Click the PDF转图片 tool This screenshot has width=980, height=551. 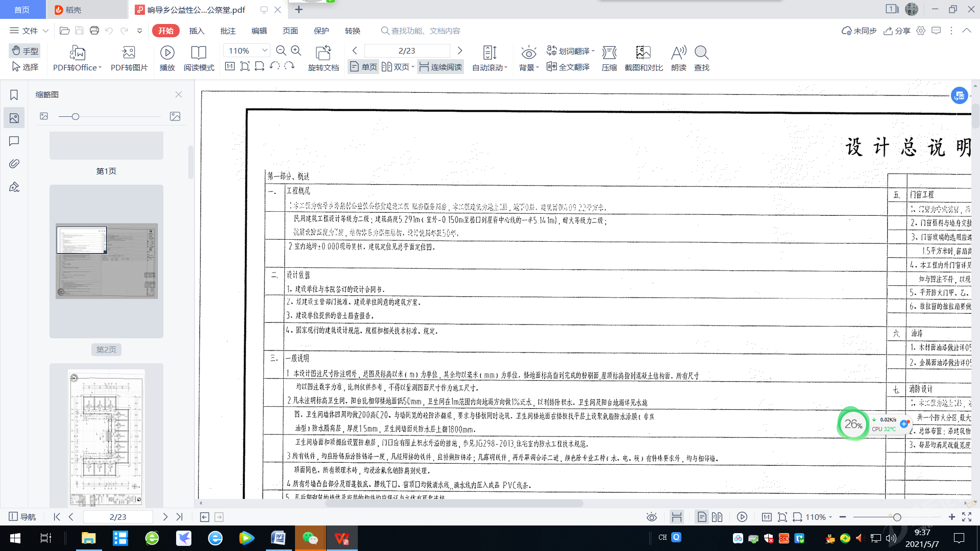coord(129,58)
